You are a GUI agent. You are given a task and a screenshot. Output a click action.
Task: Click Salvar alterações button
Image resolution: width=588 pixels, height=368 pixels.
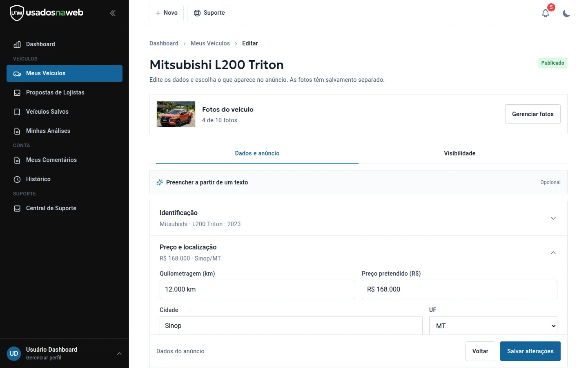click(530, 351)
